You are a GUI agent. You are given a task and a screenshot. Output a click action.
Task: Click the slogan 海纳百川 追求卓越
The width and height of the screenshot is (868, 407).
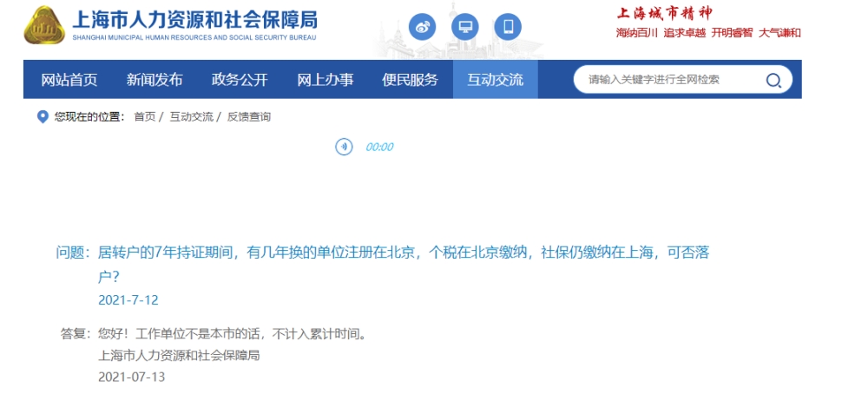point(661,33)
